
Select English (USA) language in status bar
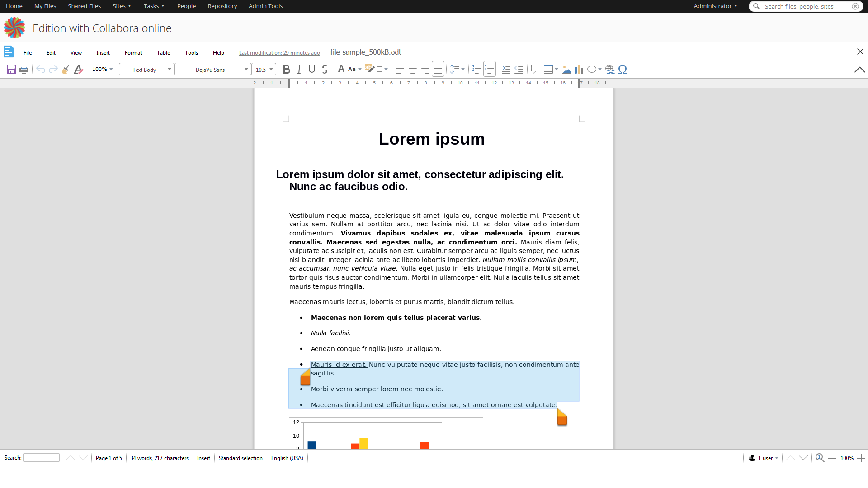click(x=287, y=458)
